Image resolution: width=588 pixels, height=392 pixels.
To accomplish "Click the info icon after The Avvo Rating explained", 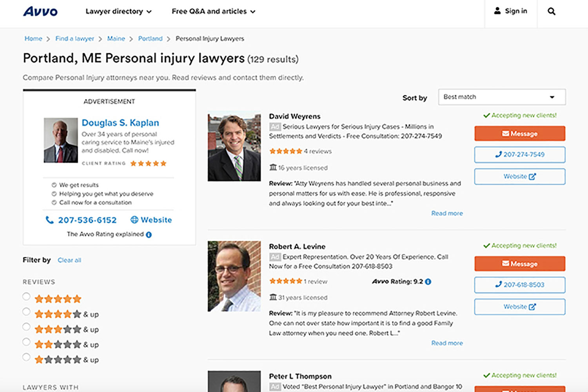I will point(149,234).
